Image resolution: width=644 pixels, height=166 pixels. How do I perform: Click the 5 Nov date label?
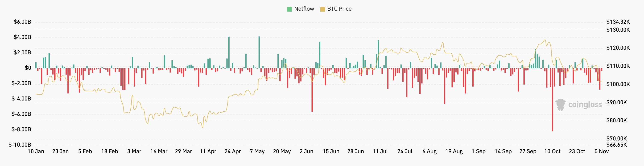point(602,151)
